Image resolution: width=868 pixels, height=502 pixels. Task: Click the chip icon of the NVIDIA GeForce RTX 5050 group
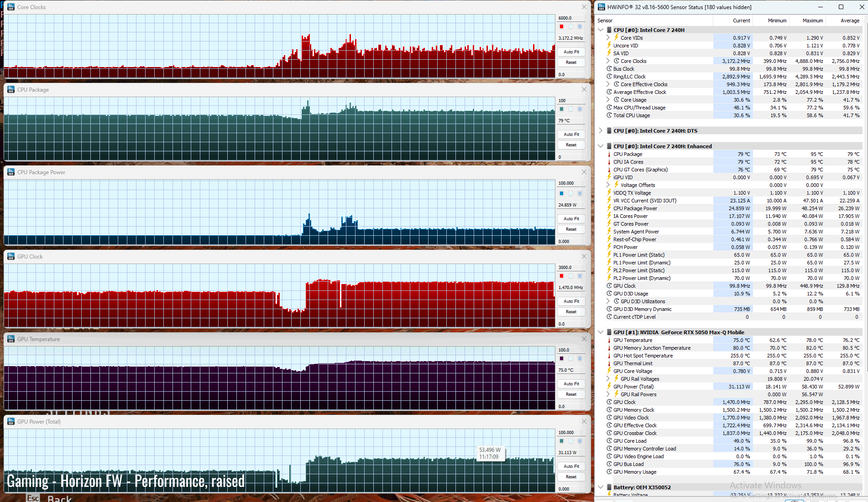pos(609,332)
